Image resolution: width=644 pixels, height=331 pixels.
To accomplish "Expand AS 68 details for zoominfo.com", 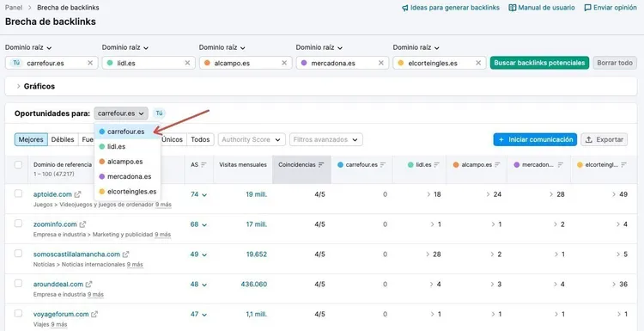I will [x=199, y=224].
